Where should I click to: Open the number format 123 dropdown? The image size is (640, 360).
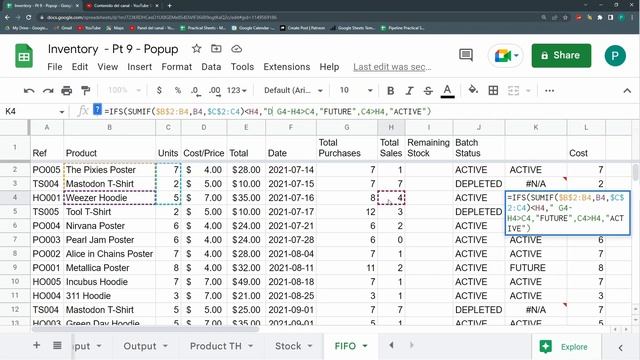click(x=236, y=90)
